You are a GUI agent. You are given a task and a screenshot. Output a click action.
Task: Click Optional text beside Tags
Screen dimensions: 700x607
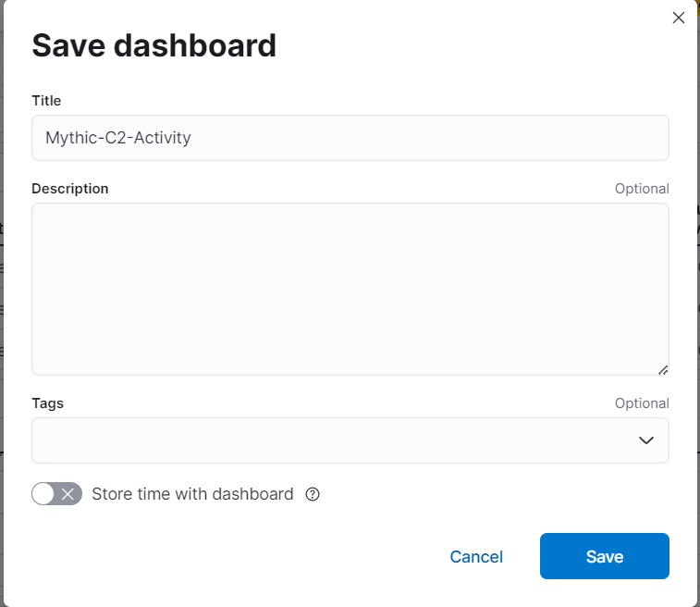(642, 403)
